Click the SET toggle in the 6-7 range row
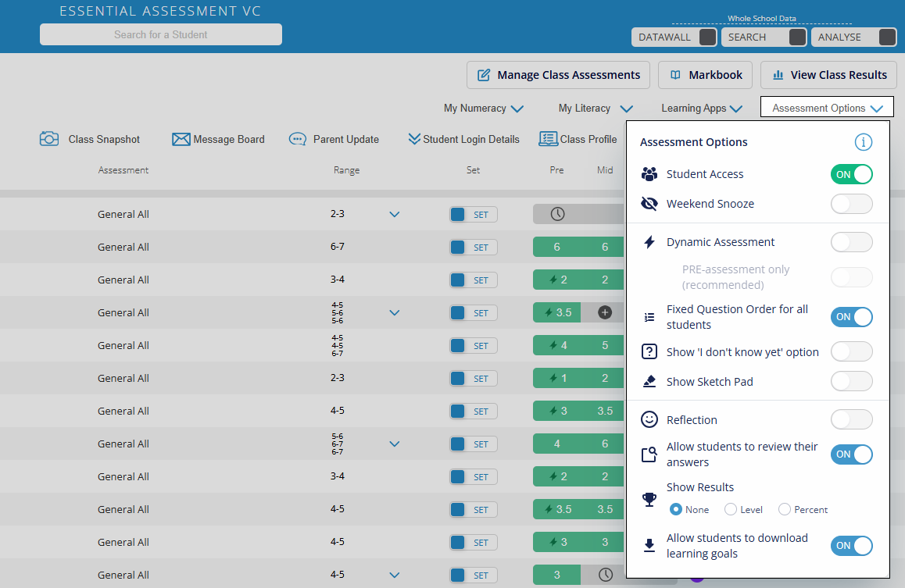This screenshot has width=905, height=588. [x=474, y=248]
